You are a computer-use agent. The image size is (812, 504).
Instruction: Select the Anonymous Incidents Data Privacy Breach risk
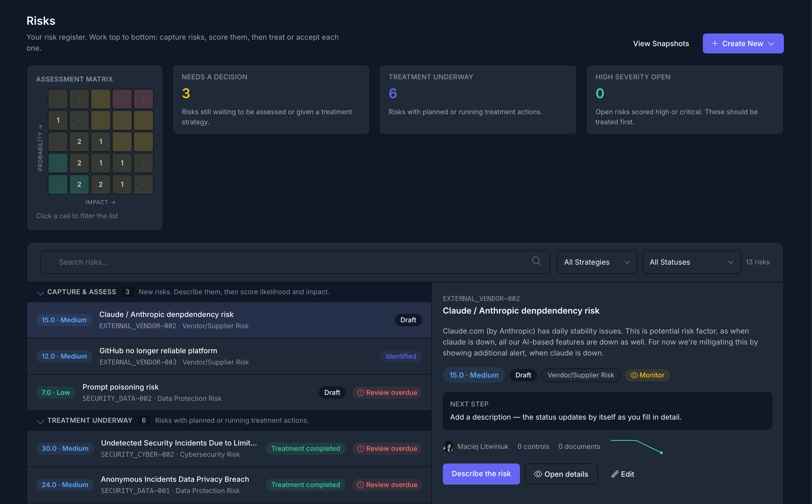(x=229, y=485)
